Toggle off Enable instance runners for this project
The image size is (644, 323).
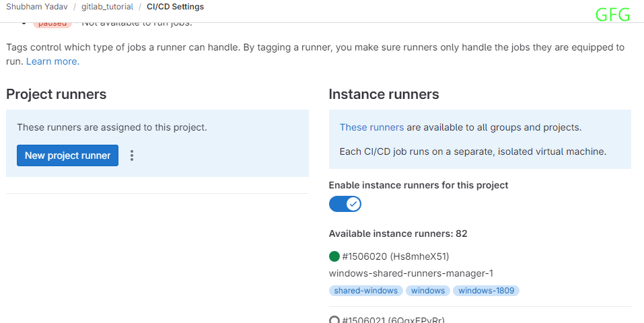345,204
